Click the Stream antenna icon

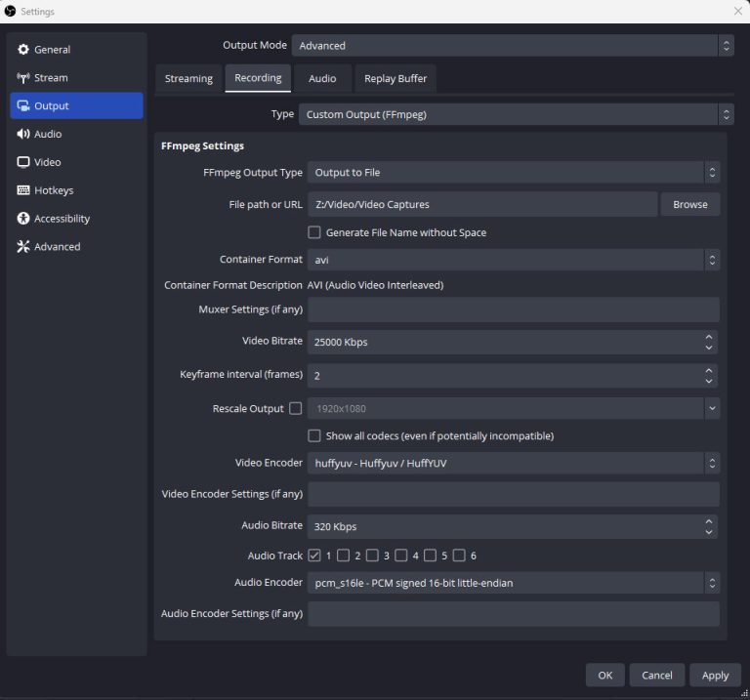tap(23, 78)
